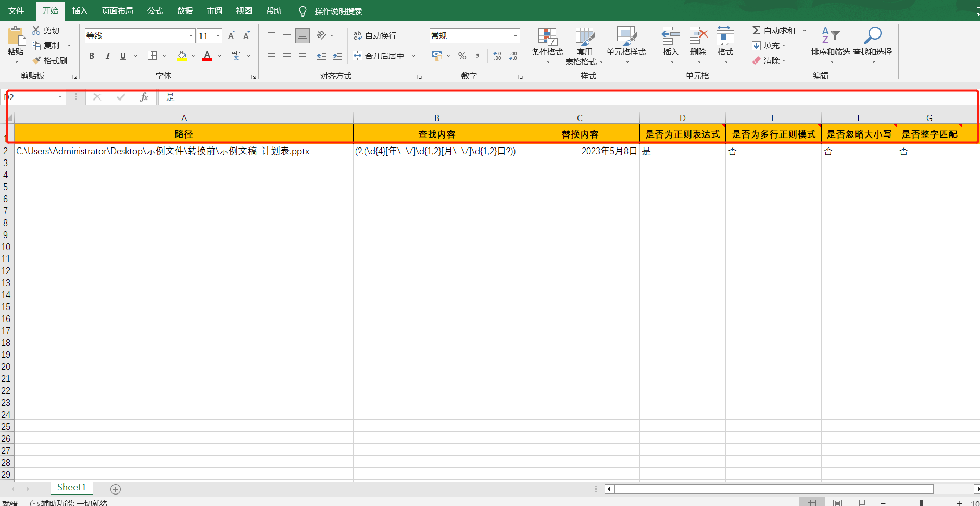
Task: Click the Sheet1 tab button area's add sheet button
Action: pyautogui.click(x=115, y=489)
